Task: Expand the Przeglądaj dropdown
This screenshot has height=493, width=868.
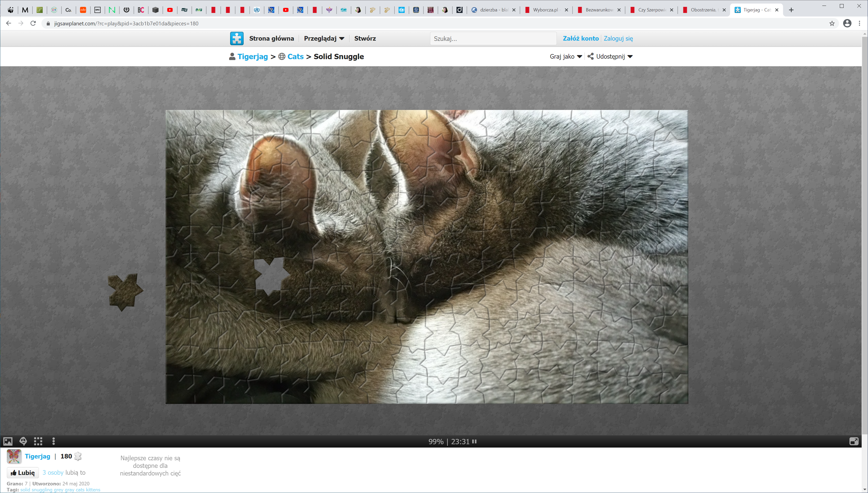Action: pos(324,38)
